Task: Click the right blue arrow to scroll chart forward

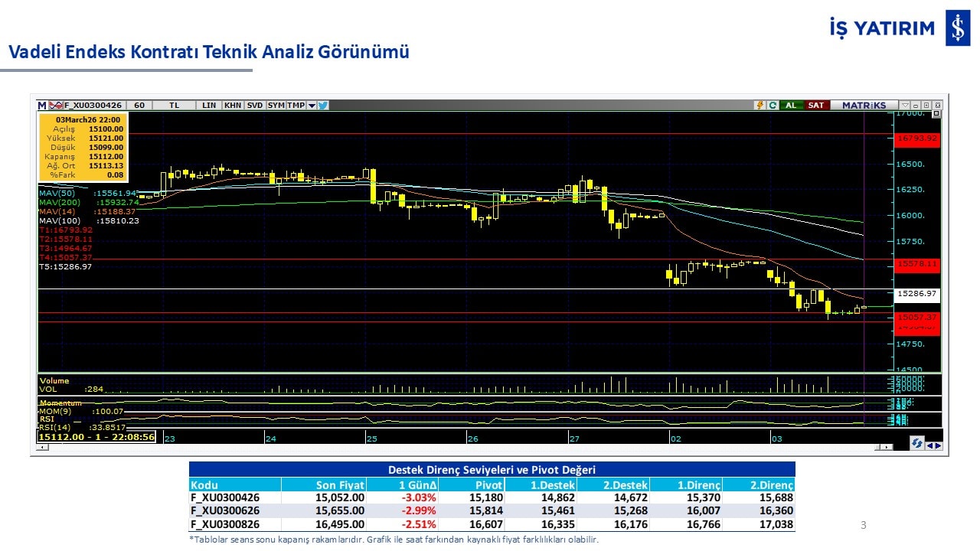Action: (939, 445)
